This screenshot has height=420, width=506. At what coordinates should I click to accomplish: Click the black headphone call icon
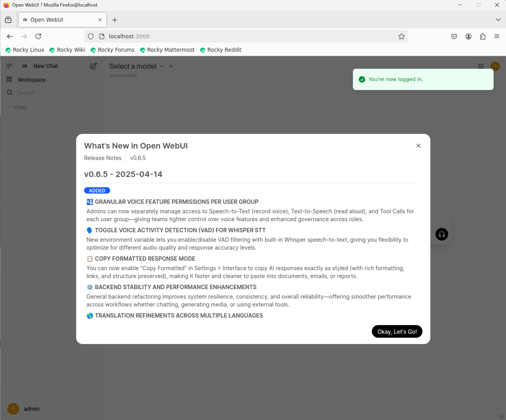(x=441, y=234)
